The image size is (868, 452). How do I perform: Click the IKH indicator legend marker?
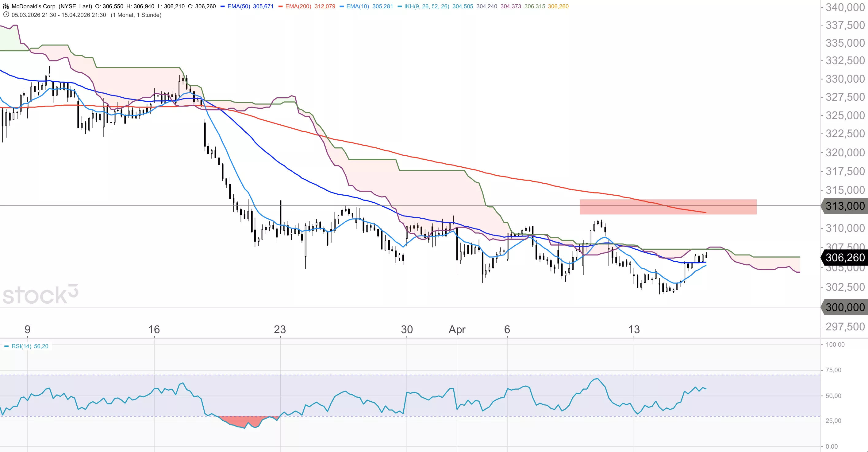pos(399,6)
